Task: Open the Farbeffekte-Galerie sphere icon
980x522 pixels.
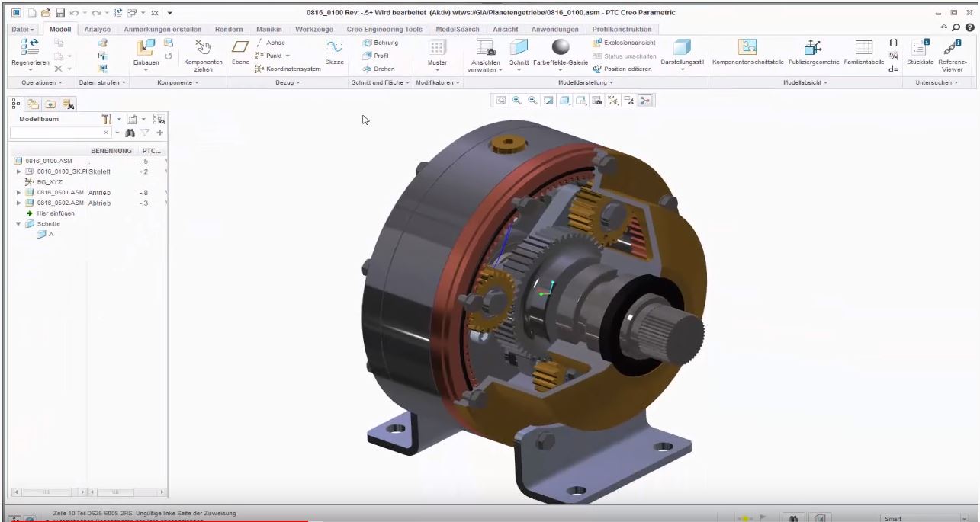Action: coord(561,48)
